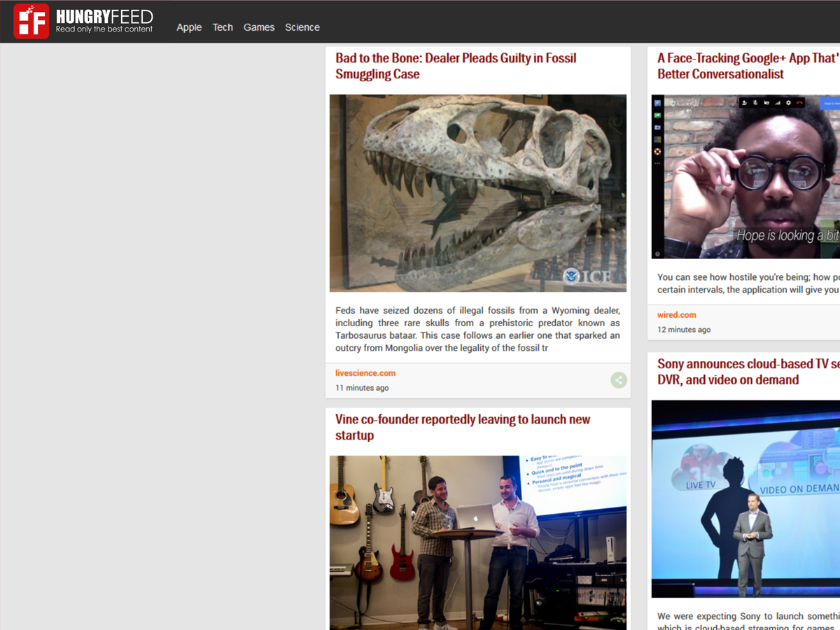Click the HUNGRYFEED site title text
Viewport: 840px width, 630px height.
coord(104,17)
